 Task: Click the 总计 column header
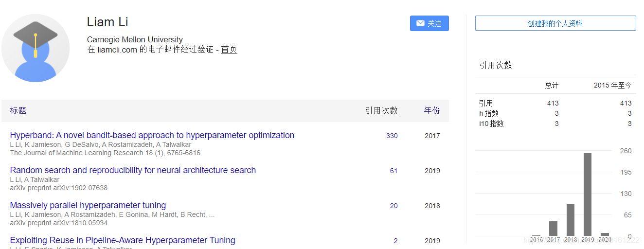tap(552, 85)
